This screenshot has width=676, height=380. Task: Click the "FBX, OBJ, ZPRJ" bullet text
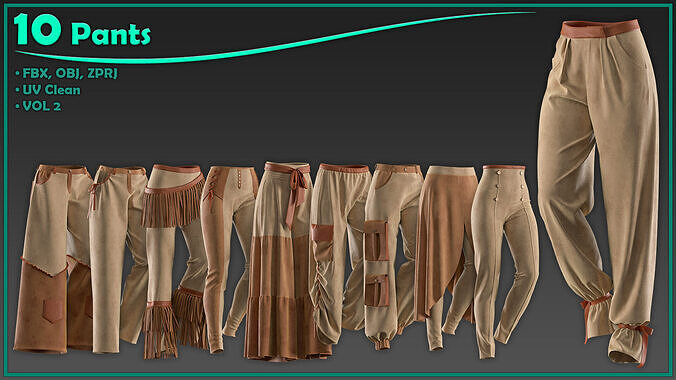(69, 73)
